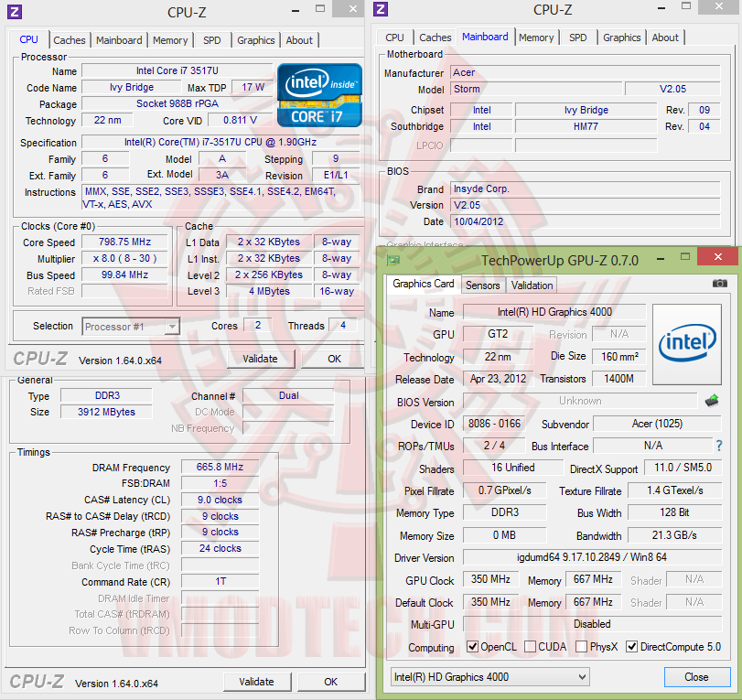Click Validate button in CPU tab window

pos(260,359)
